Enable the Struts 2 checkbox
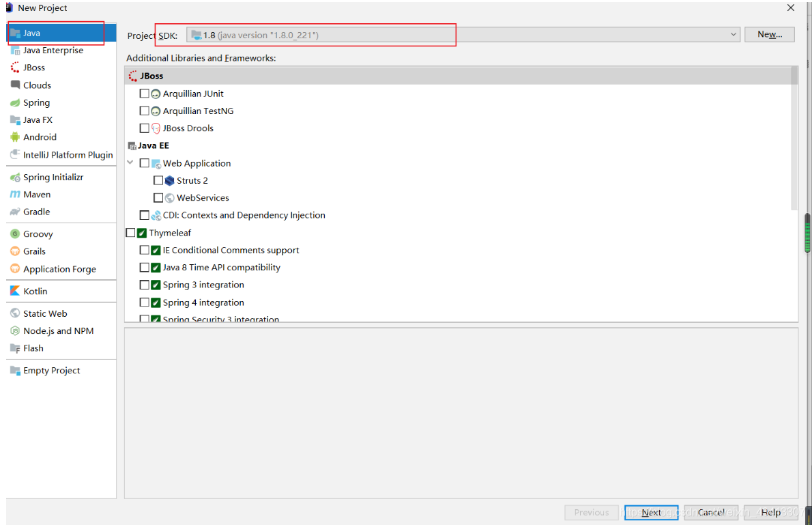Viewport: 812px width, 525px height. [x=158, y=180]
